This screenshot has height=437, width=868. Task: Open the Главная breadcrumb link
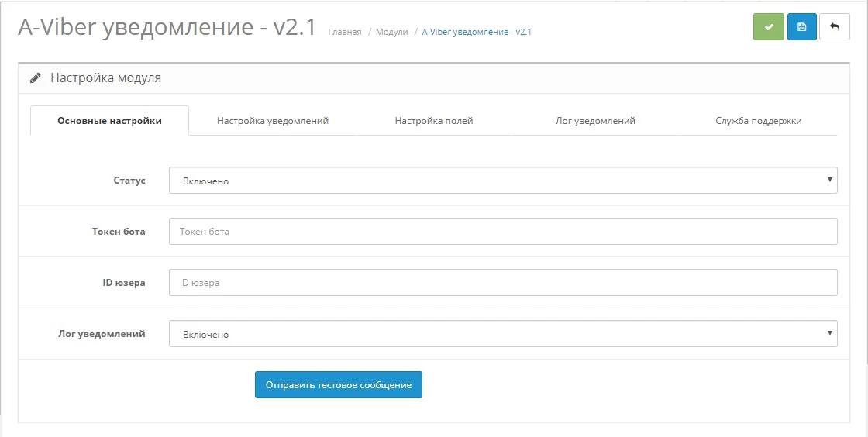pos(344,32)
